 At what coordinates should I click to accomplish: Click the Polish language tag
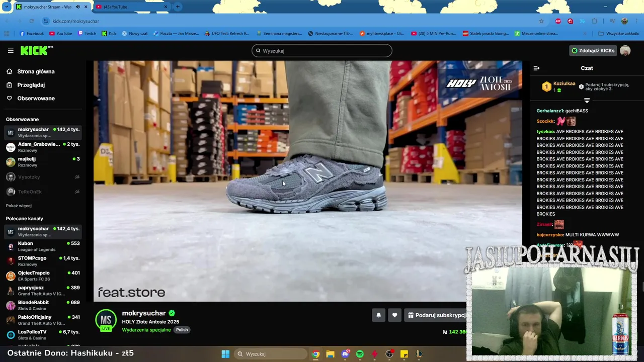coord(182,330)
